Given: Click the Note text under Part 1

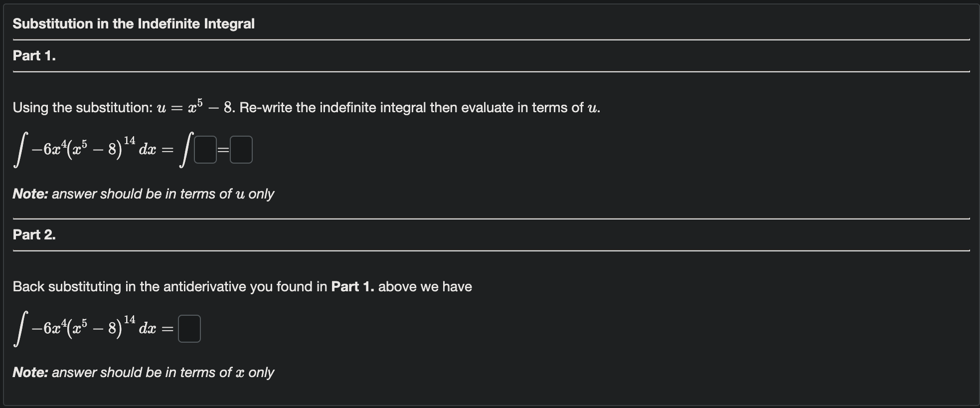Looking at the screenshot, I should click(x=143, y=194).
